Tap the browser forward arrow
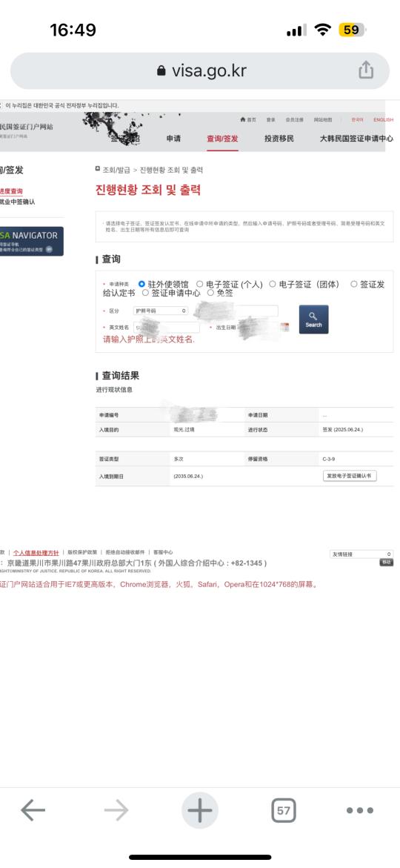The width and height of the screenshot is (400, 868). pyautogui.click(x=116, y=810)
